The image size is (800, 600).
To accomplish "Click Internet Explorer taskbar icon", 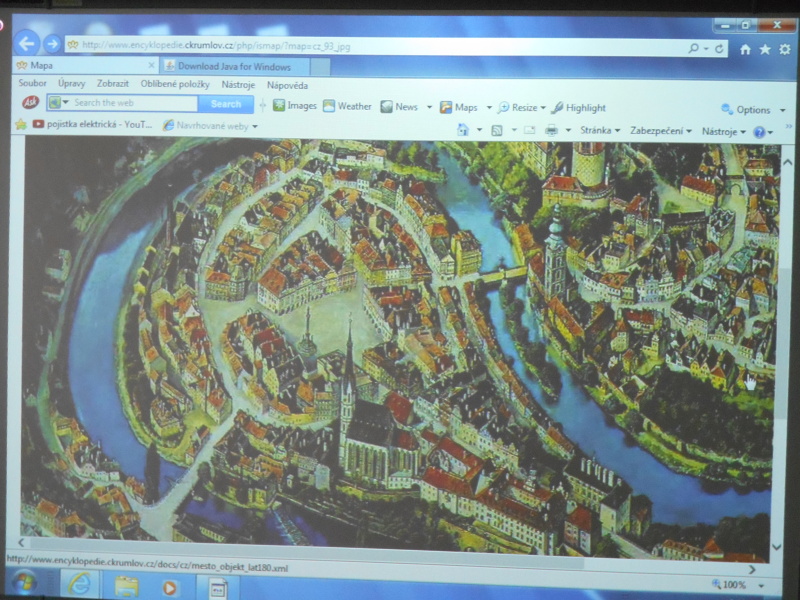I will tap(80, 584).
